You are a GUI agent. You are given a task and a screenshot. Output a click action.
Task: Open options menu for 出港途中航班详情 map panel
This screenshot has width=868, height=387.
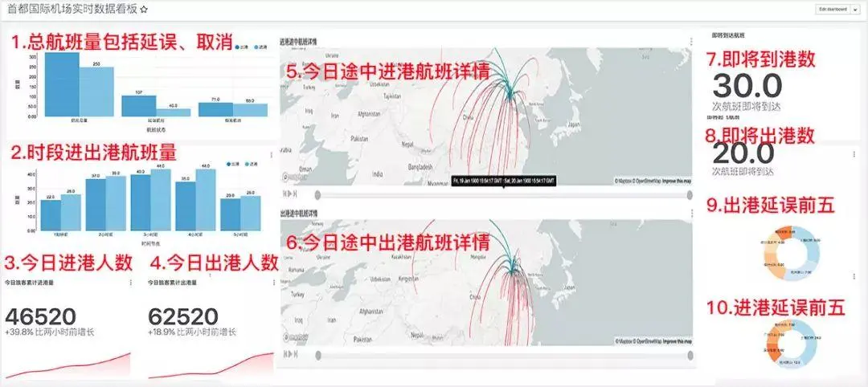[691, 213]
